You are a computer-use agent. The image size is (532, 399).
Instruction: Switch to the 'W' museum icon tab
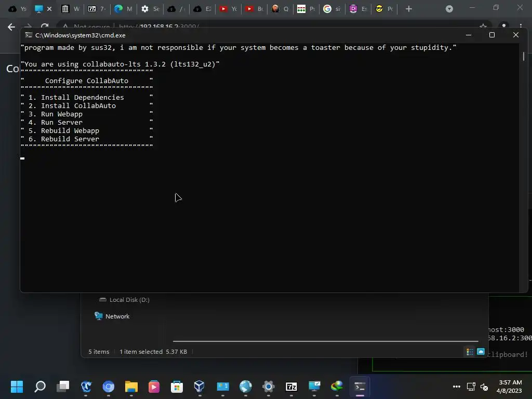tap(70, 9)
